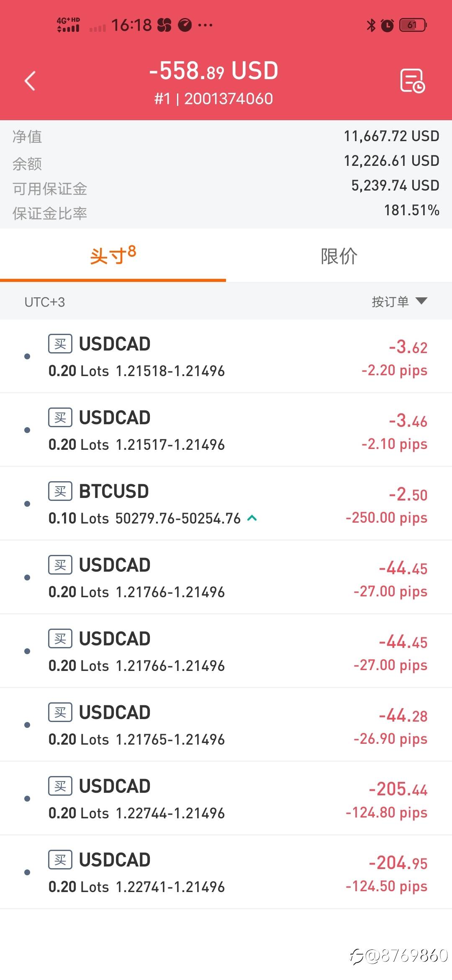Viewport: 452px width, 980px height.
Task: Tap the -558.89 USD total loss header
Action: [x=214, y=71]
